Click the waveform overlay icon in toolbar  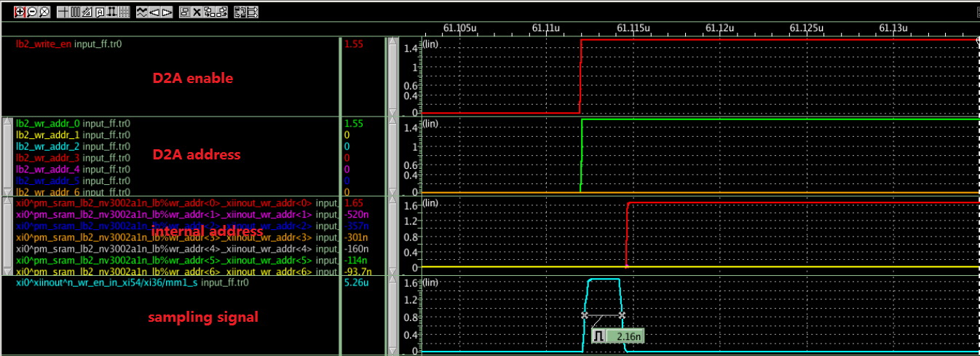pyautogui.click(x=141, y=12)
